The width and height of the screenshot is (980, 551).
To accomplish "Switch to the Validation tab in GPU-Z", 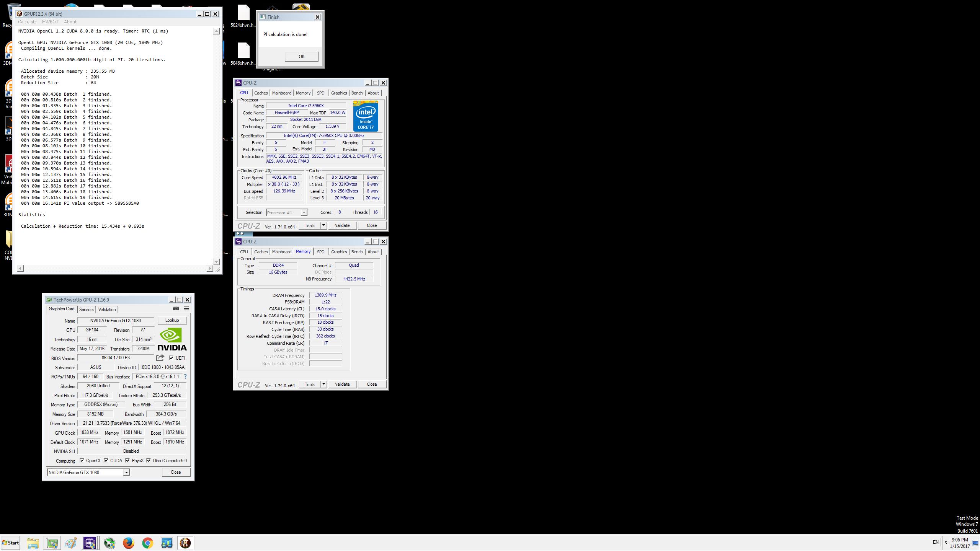I will 107,309.
